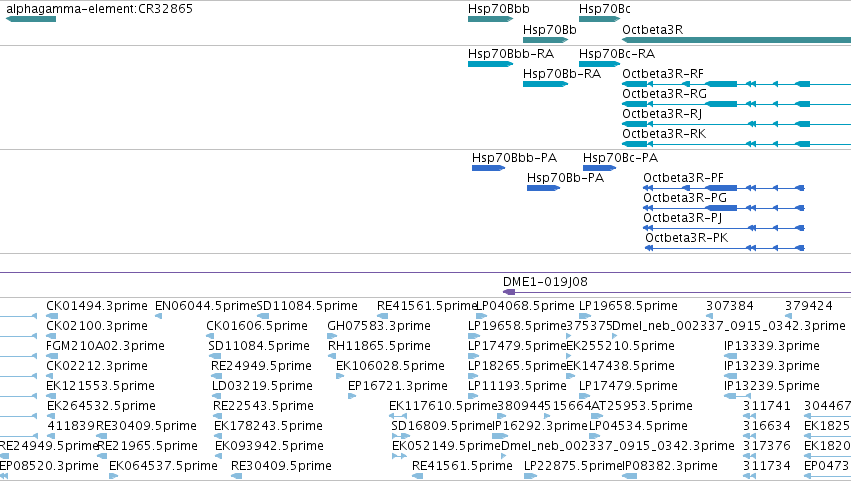Open the Hsp70Bc-PA protein feature
Viewport: 851px width, 481px height.
tap(599, 168)
